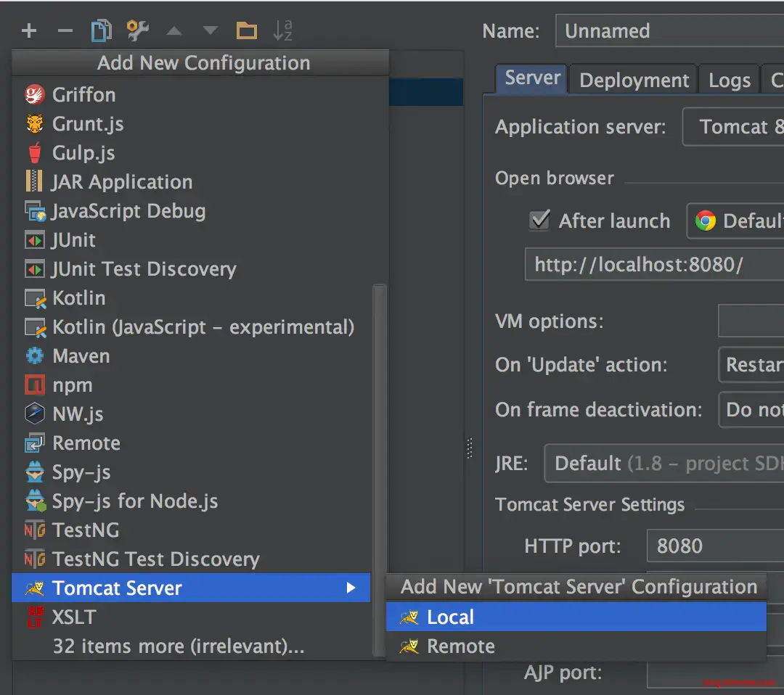Viewport: 784px width, 695px height.
Task: Click the HTTP port input field
Action: coord(715,546)
